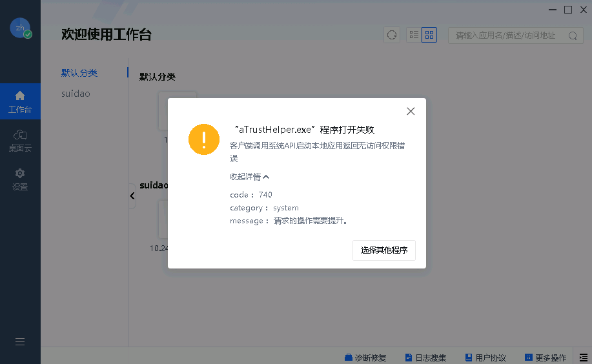Minimize the application window

pyautogui.click(x=553, y=10)
